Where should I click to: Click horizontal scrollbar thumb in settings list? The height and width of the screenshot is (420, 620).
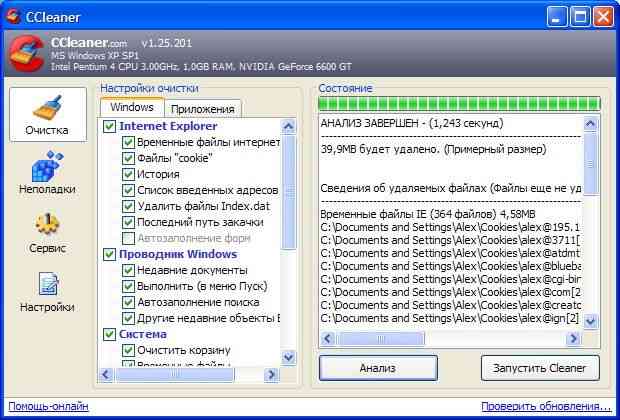[x=174, y=374]
